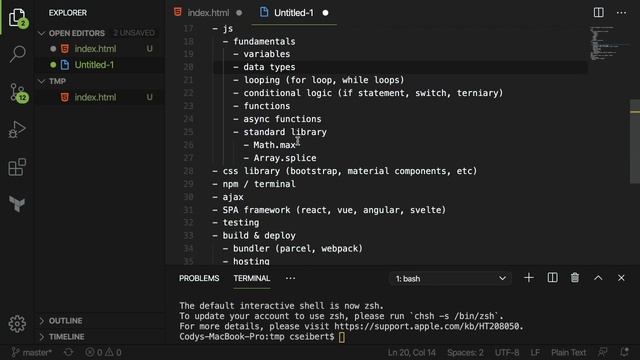Screen dimensions: 640x360
Task: Click file icon next to Untitled-1 in Open Editors
Action: click(64, 65)
